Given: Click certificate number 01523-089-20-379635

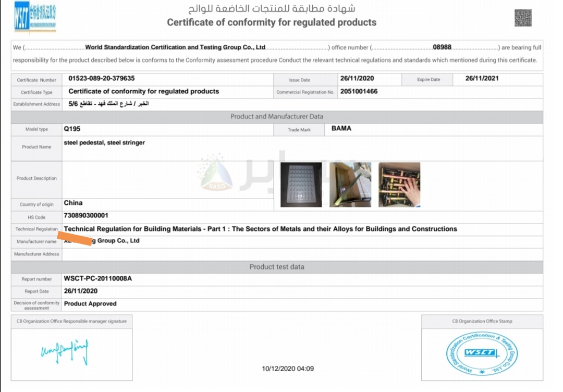Looking at the screenshot, I should (x=102, y=79).
